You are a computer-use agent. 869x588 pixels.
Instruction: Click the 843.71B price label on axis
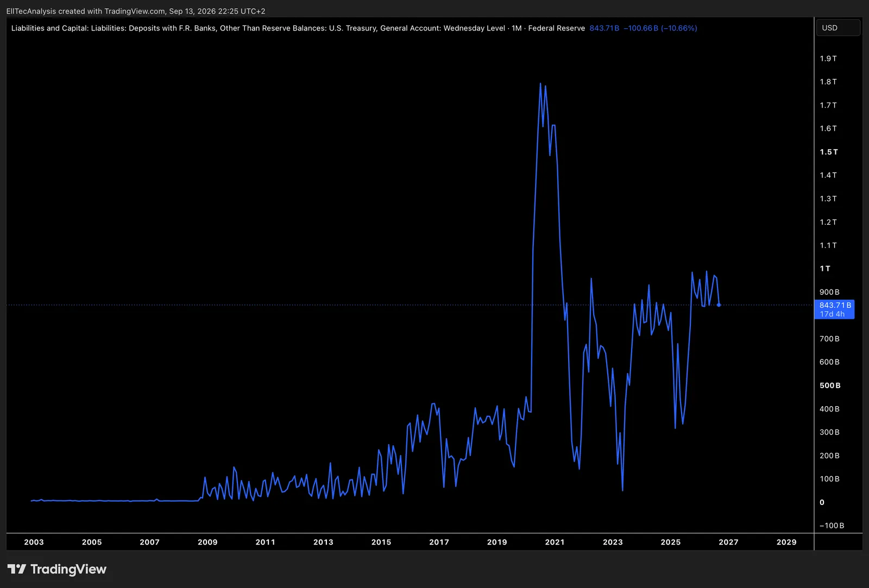(835, 309)
